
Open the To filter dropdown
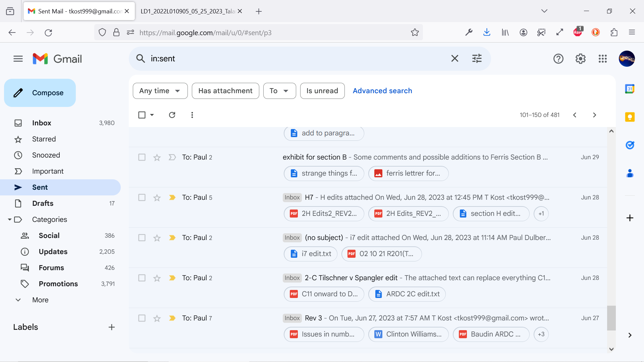click(279, 91)
